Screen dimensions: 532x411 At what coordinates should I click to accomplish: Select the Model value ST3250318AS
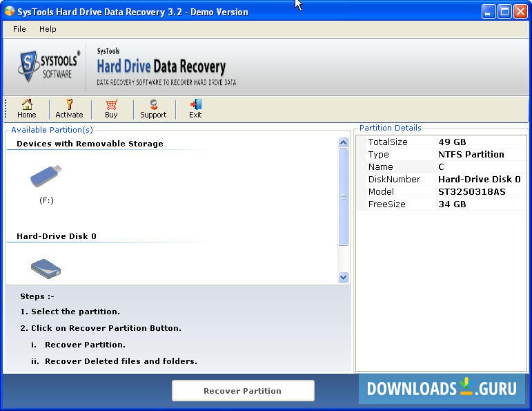[471, 192]
